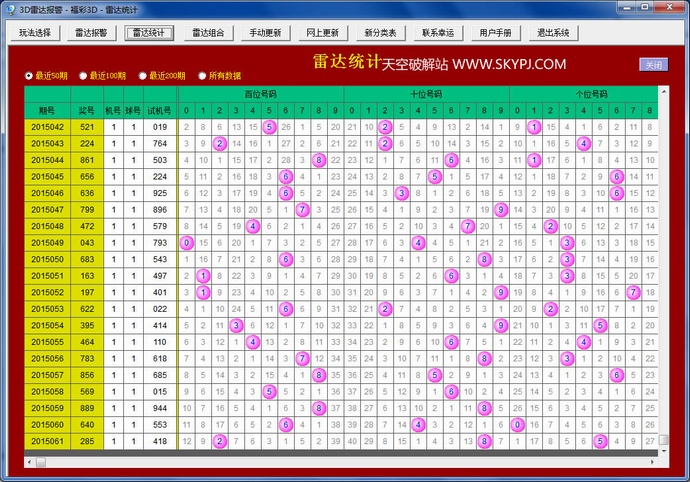
Task: Select the 最近100期 radio option
Action: [x=84, y=76]
